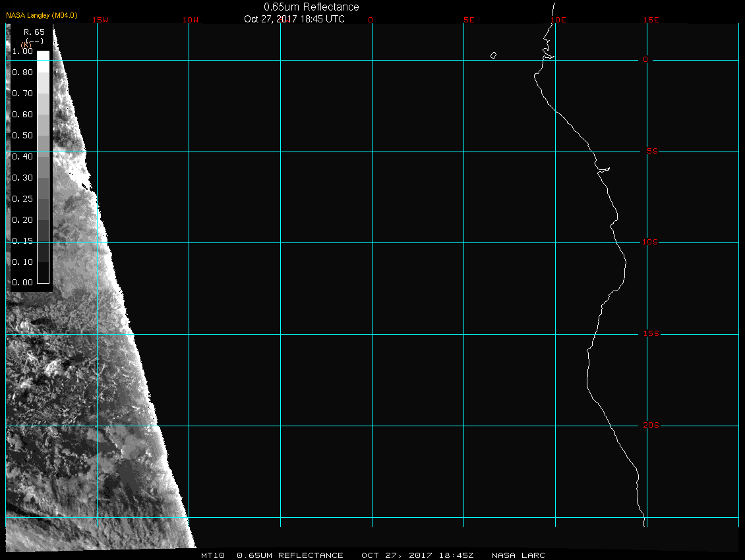
Task: Click the MT10 text in the footer
Action: pyautogui.click(x=214, y=555)
